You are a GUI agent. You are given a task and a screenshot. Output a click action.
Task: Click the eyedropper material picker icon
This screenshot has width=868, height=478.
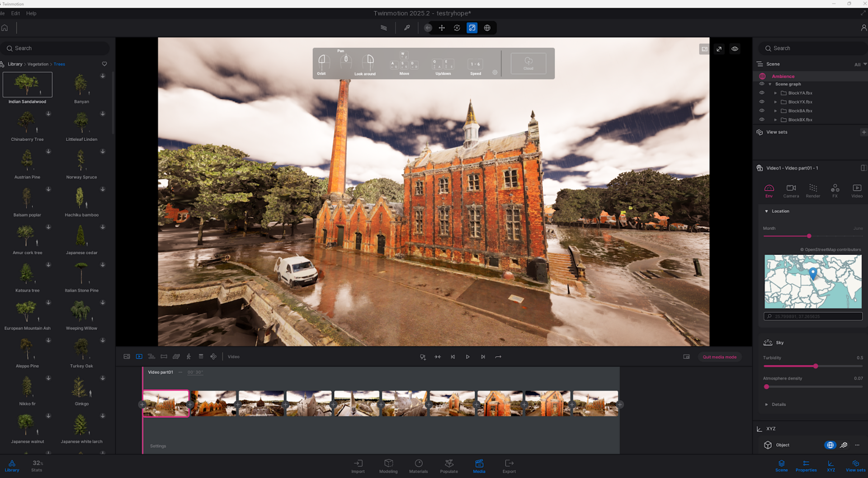(x=407, y=28)
